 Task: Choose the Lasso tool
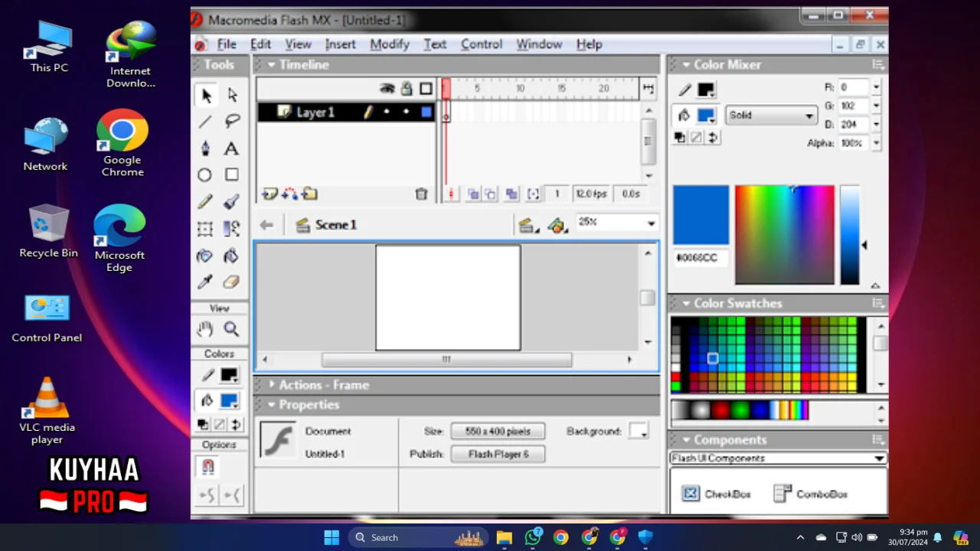pyautogui.click(x=232, y=122)
